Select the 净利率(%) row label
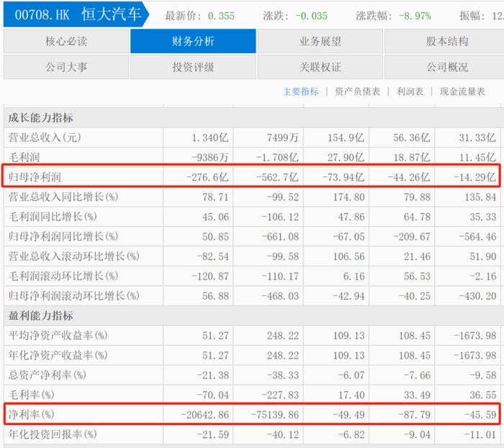Screen dimensions: 504x448 click(x=31, y=414)
